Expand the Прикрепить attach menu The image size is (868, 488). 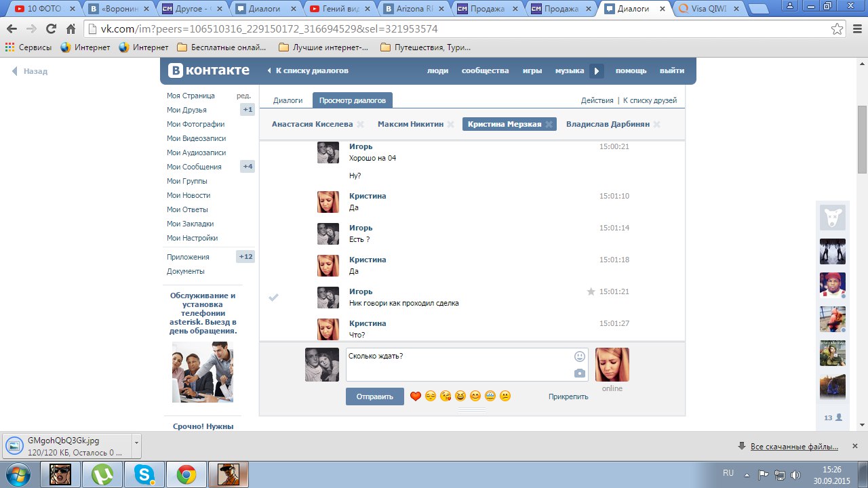568,396
